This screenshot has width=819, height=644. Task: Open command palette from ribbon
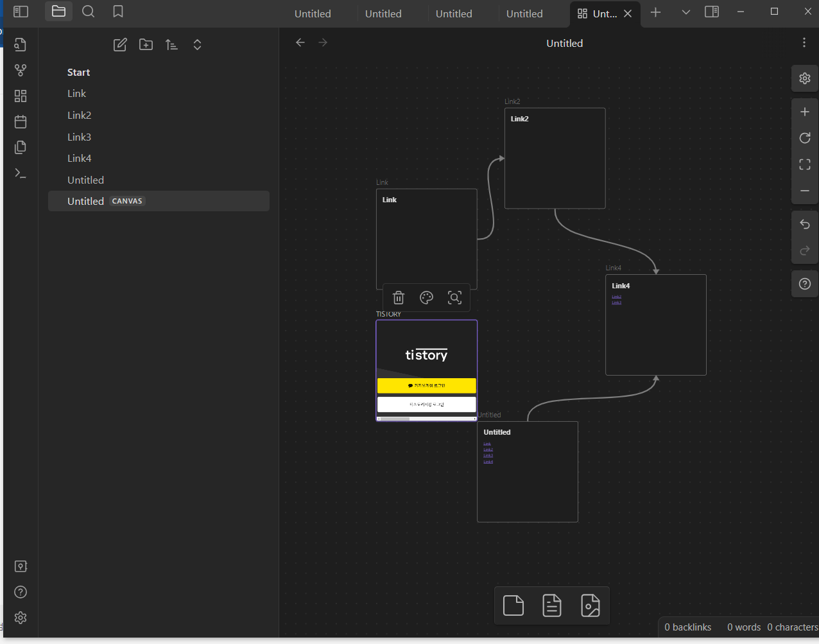pyautogui.click(x=21, y=173)
